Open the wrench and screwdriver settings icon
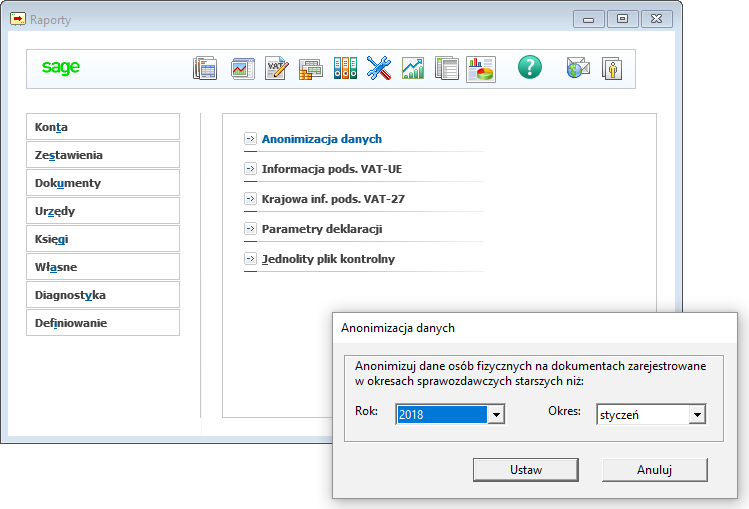The width and height of the screenshot is (749, 509). click(378, 68)
